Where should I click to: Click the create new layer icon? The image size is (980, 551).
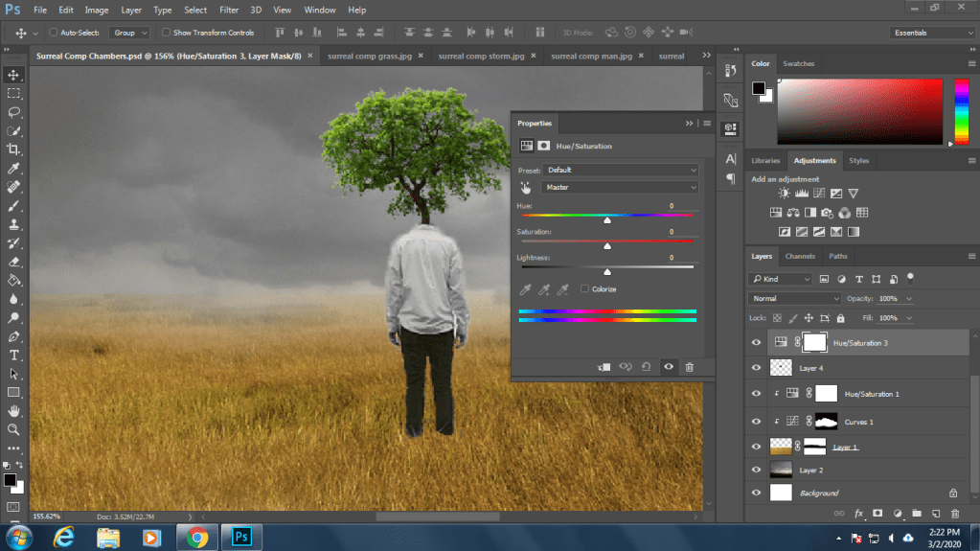936,514
